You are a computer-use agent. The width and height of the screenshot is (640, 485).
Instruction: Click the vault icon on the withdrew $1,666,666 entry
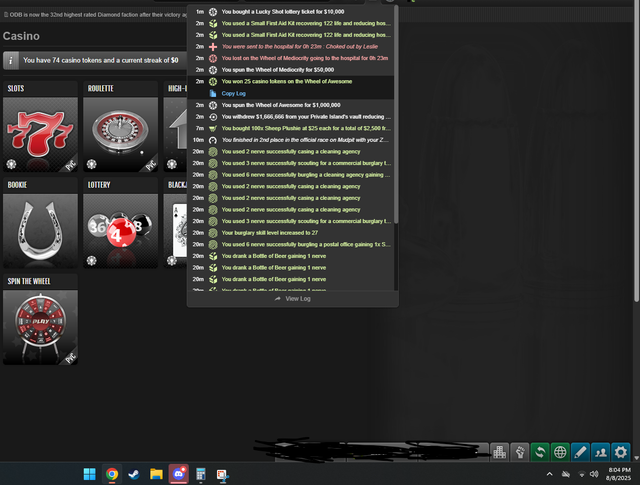pyautogui.click(x=213, y=117)
